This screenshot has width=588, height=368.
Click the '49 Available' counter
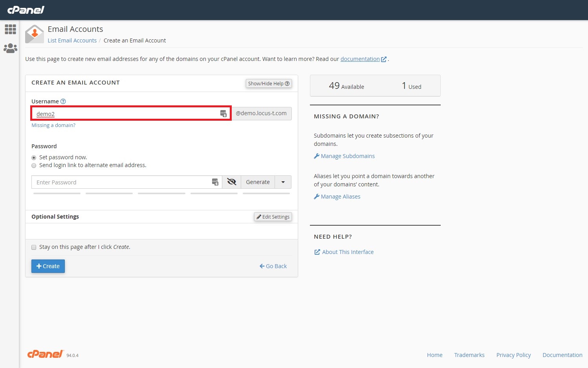pyautogui.click(x=346, y=86)
